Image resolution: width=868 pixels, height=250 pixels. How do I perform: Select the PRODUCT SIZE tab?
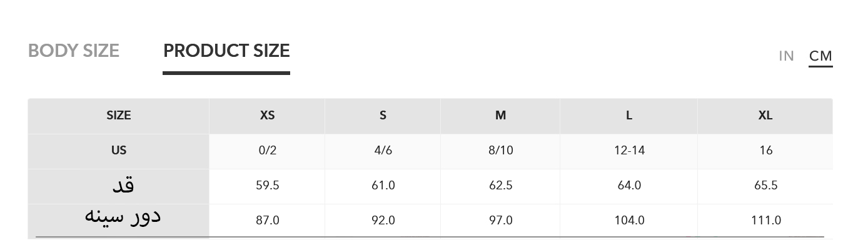(226, 51)
